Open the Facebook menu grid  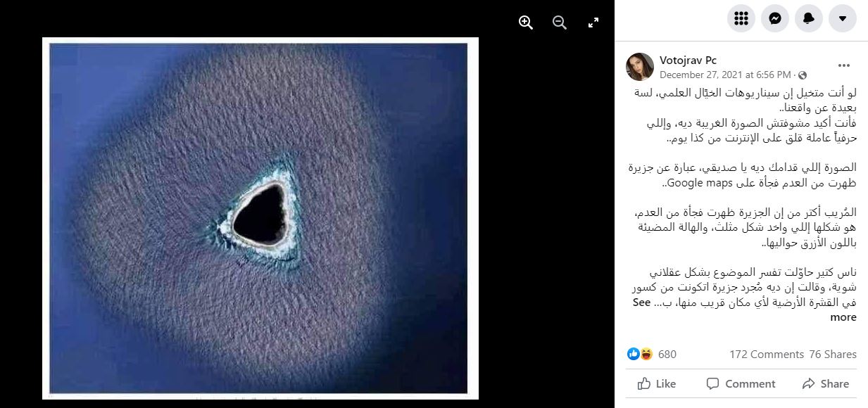tap(741, 18)
